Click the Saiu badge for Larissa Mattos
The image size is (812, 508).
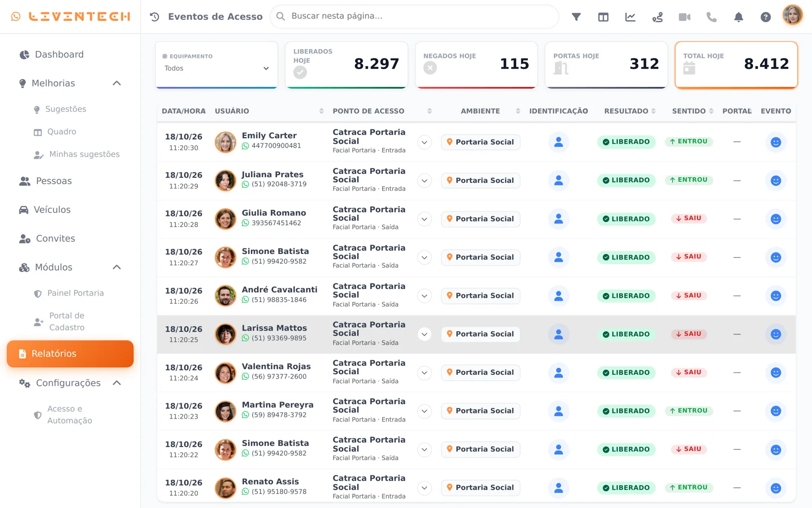pyautogui.click(x=688, y=334)
